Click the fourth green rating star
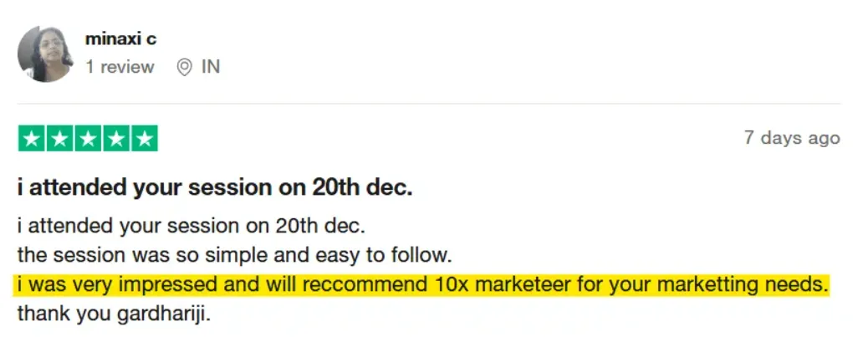868x337 pixels. tap(116, 139)
